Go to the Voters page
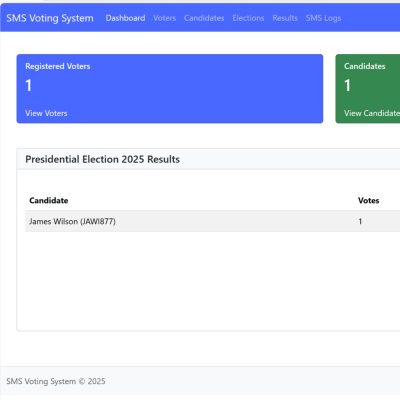The width and height of the screenshot is (400, 400). point(164,18)
